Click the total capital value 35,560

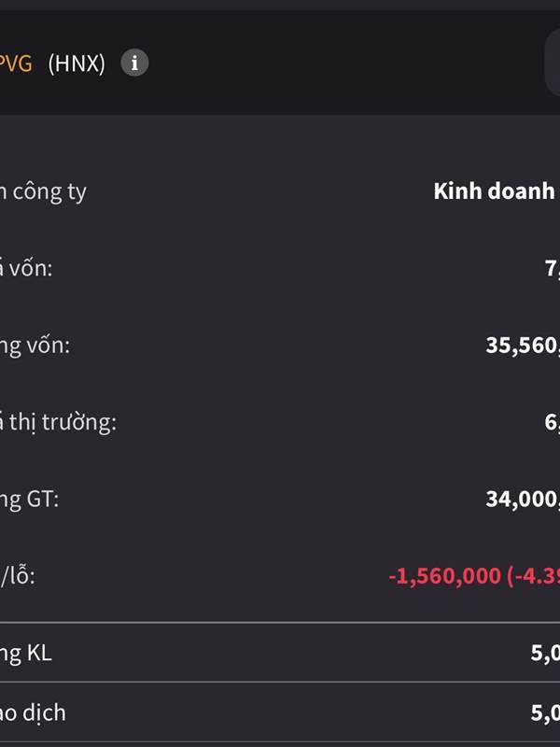pyautogui.click(x=523, y=345)
